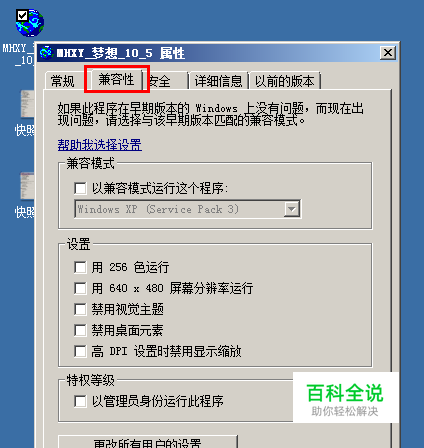Image resolution: width=424 pixels, height=448 pixels.
Task: Tick the 禁用桌面元素 checkbox
Action: click(x=80, y=330)
